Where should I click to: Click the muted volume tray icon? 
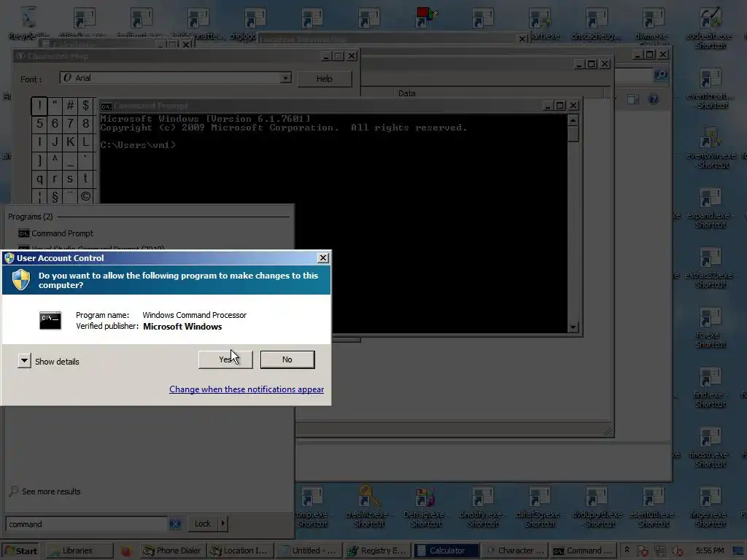point(677,551)
